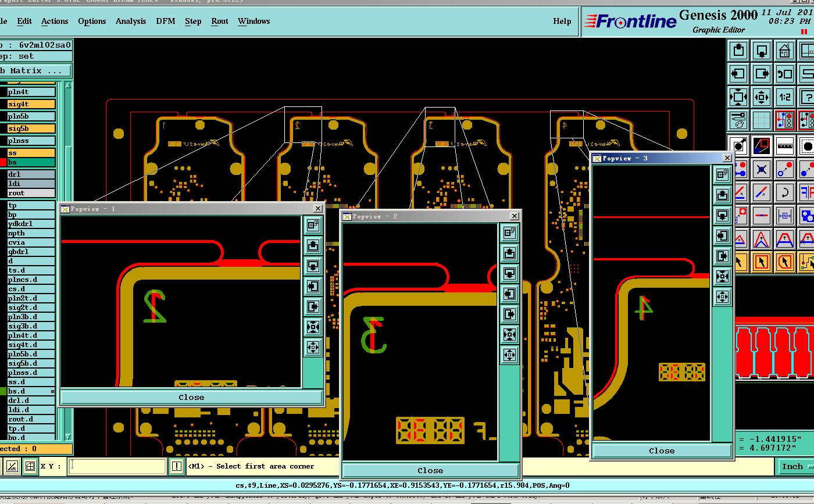814x504 pixels.
Task: Click the X Y coordinate input field
Action: point(118,466)
